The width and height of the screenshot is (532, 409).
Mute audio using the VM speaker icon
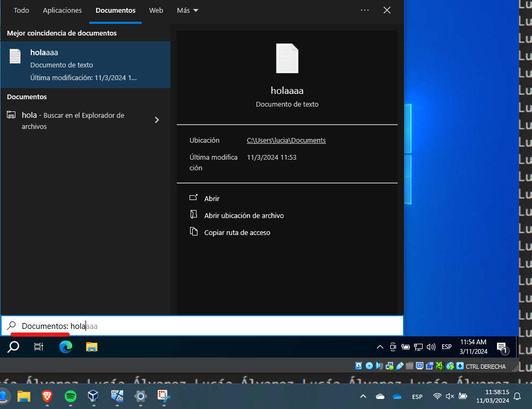(431, 347)
